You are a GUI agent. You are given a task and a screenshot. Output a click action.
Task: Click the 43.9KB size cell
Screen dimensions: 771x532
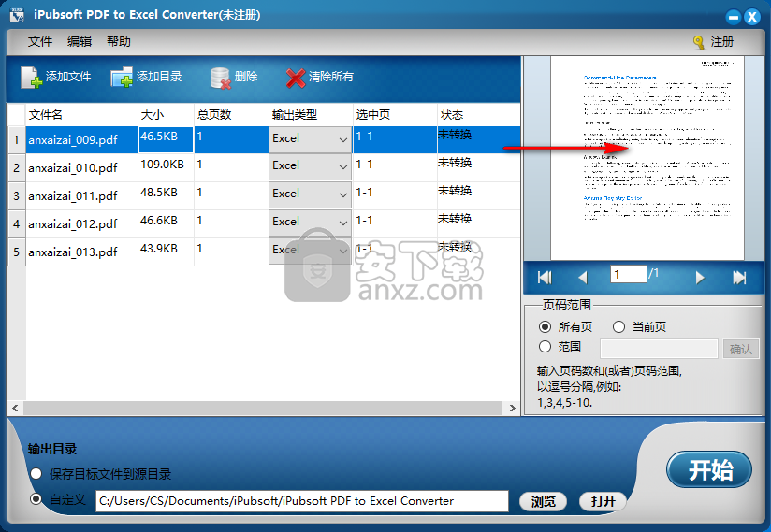(x=166, y=252)
